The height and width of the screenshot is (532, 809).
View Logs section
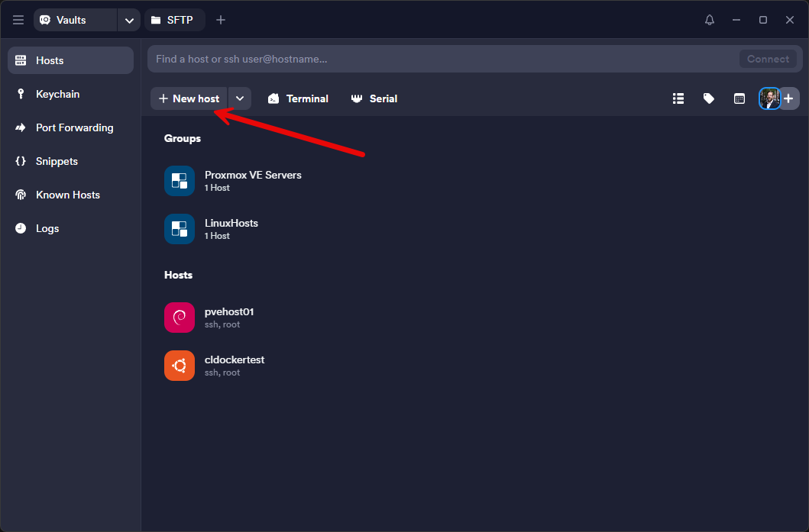pyautogui.click(x=71, y=228)
